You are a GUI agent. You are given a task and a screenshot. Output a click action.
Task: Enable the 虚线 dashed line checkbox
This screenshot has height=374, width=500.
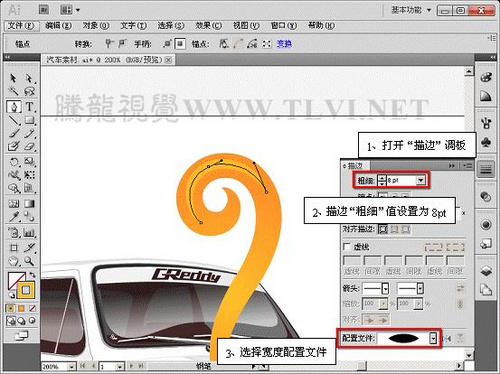347,247
